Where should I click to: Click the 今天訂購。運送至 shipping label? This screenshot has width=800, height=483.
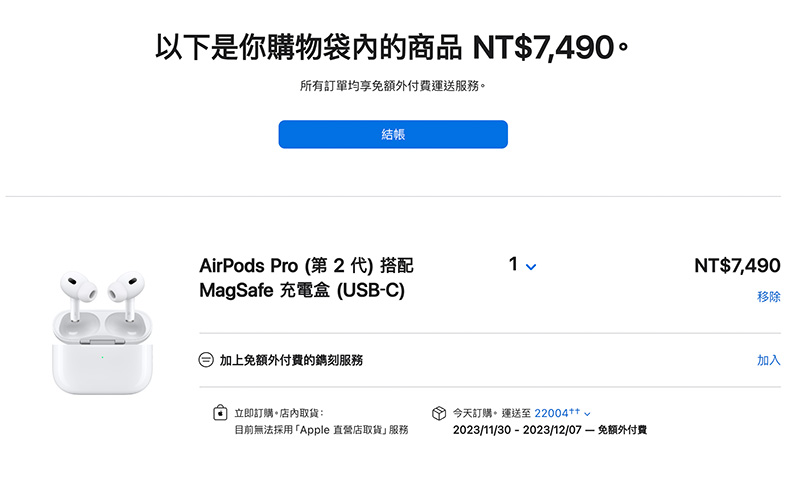point(492,413)
